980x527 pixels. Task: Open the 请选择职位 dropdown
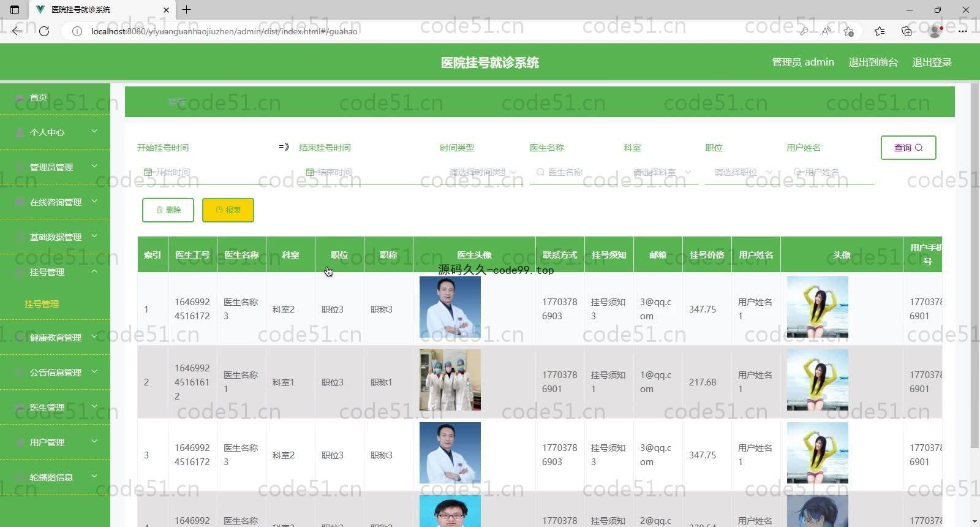742,172
